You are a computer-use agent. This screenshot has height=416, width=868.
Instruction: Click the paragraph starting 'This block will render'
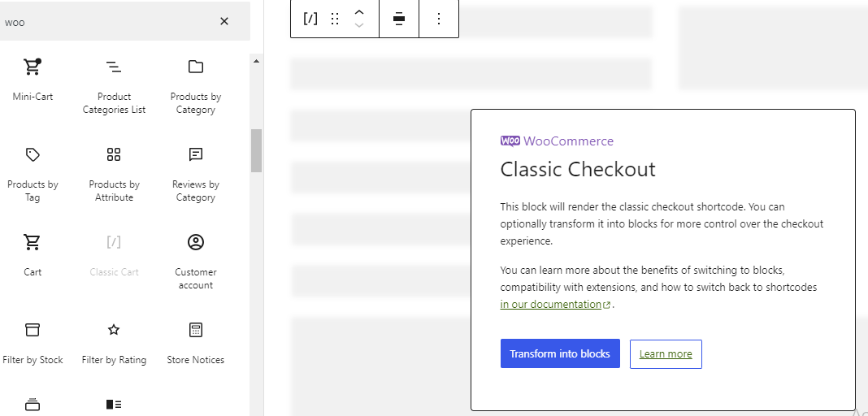662,224
